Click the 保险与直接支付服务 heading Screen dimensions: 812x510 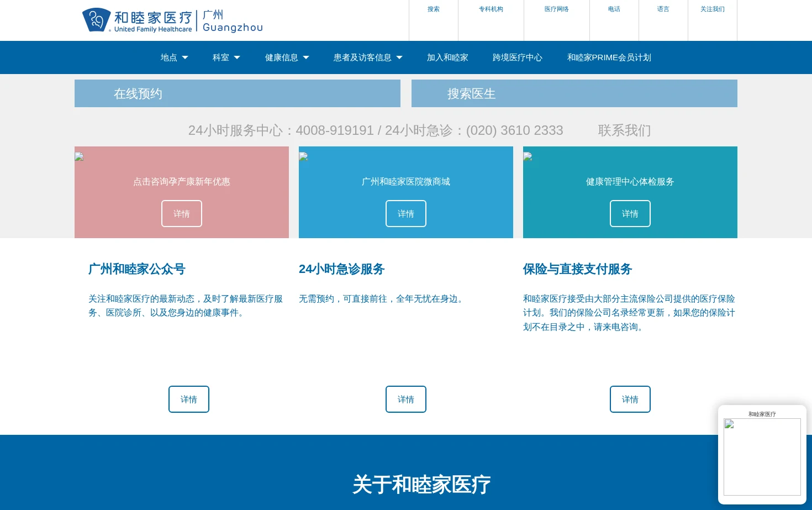[577, 269]
